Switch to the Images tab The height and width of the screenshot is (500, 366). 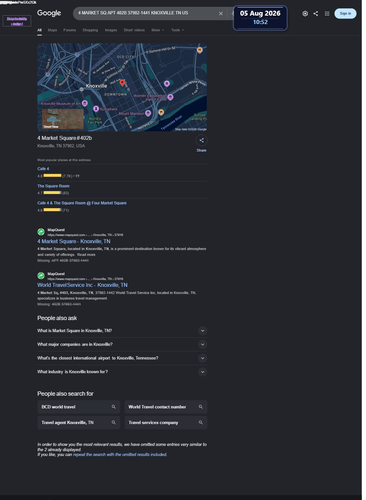(111, 30)
